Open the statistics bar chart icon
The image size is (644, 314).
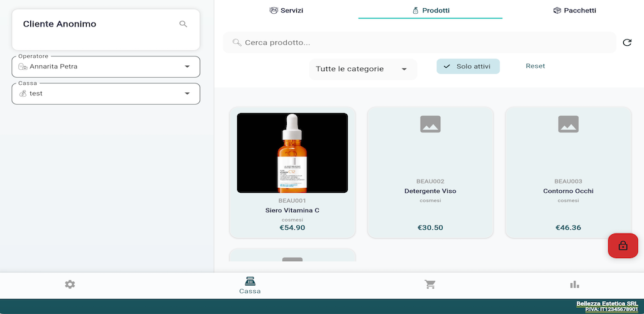point(575,284)
